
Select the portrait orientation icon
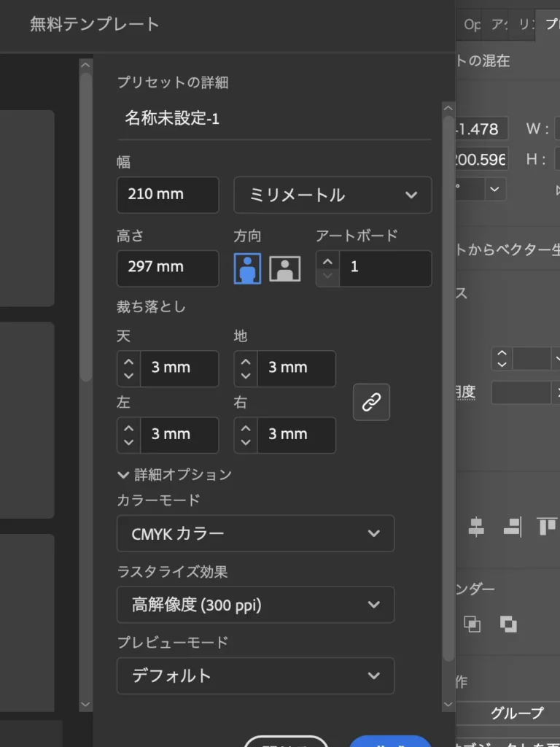click(x=247, y=268)
